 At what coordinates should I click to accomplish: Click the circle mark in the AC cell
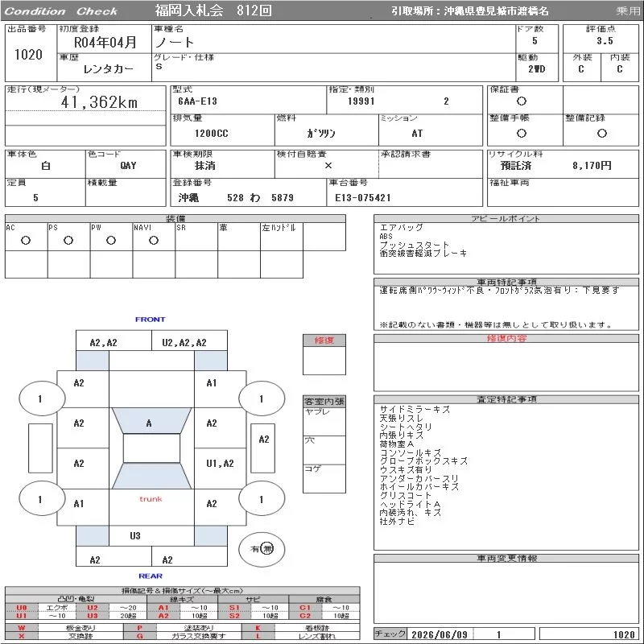pos(26,240)
